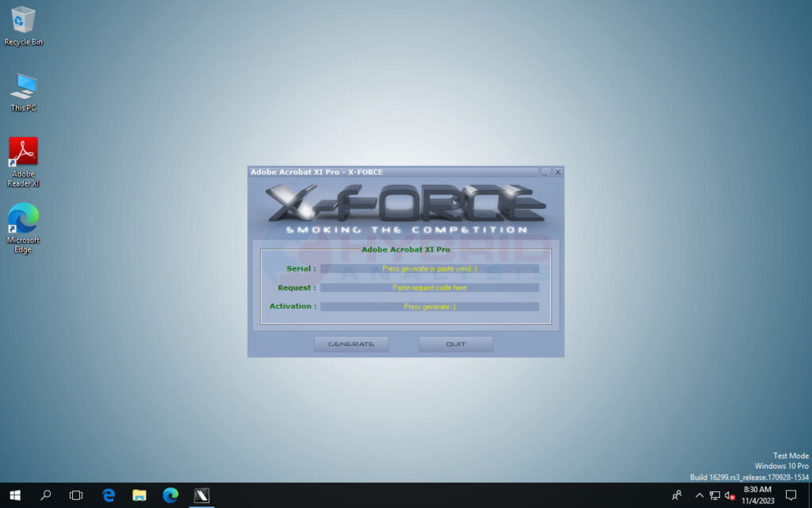Select the Adobe Reader XI shortcut

tap(23, 162)
